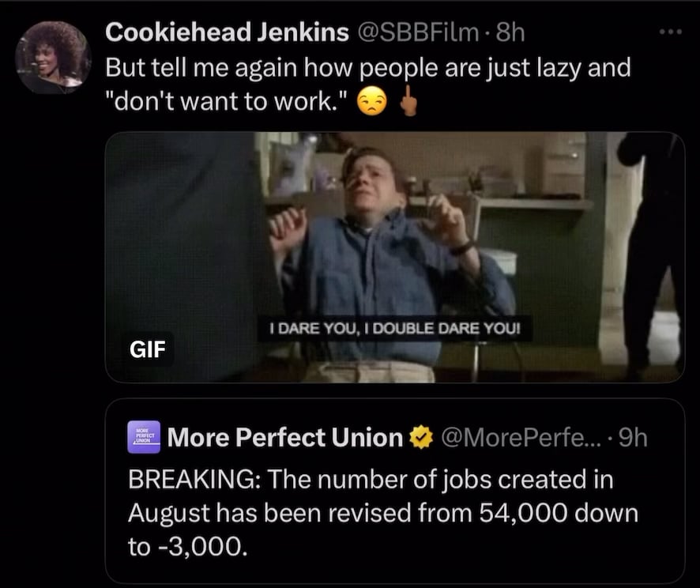Click the 'I DARE YOU' caption text
700x588 pixels.
[395, 329]
